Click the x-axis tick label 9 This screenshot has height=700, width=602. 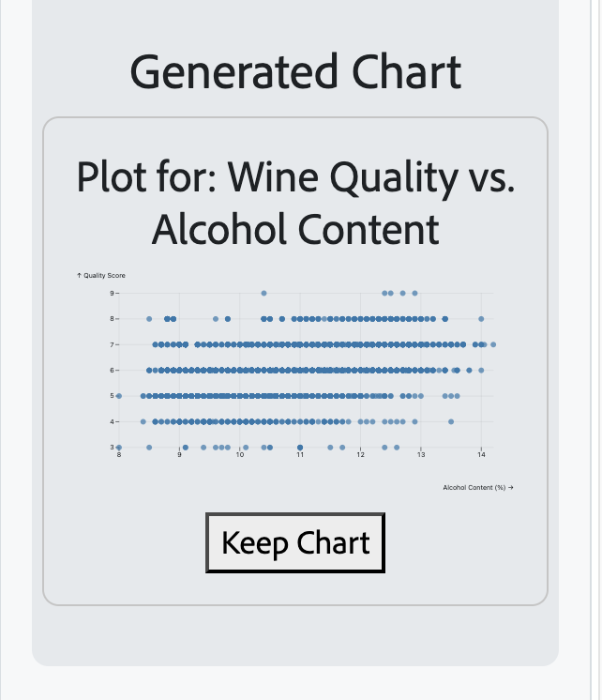pyautogui.click(x=179, y=456)
